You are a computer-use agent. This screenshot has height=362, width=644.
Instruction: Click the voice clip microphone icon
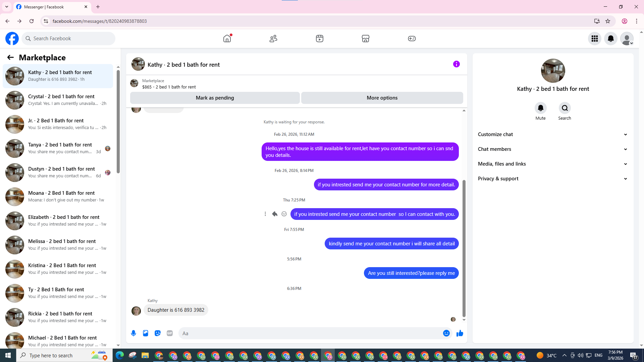tap(133, 333)
